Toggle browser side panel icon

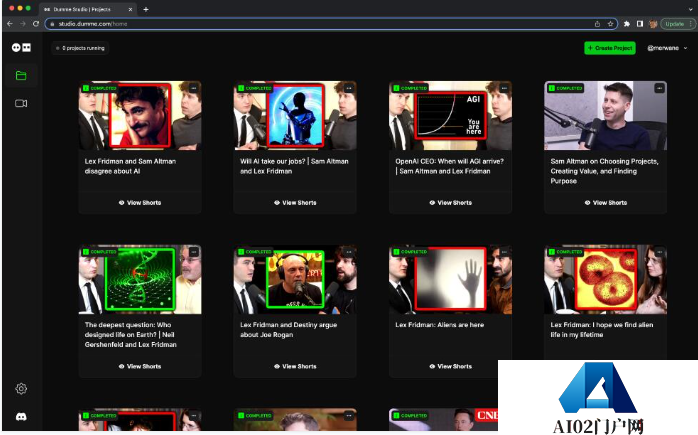pos(640,24)
